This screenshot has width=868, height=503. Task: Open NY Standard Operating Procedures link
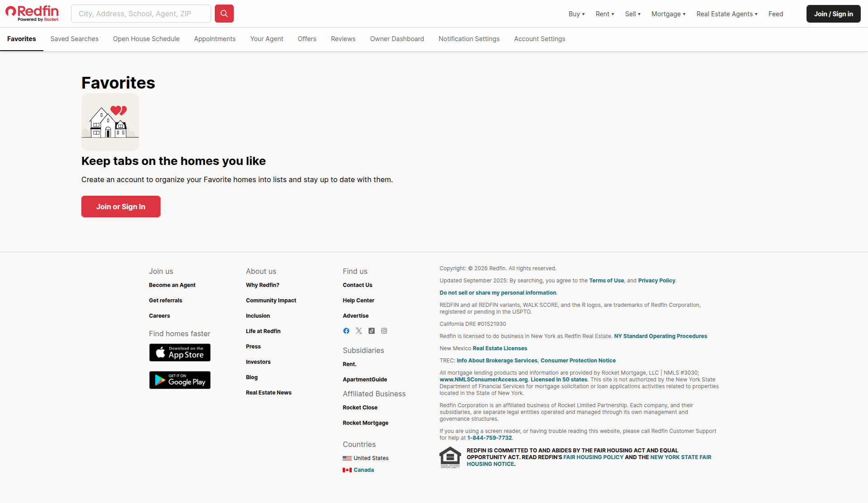click(660, 336)
